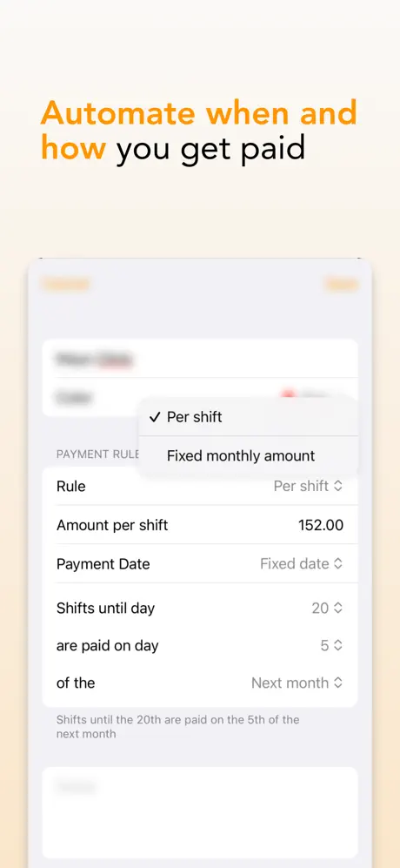Tap the blurred Cancel button at top left
Viewport: 400px width, 868px height.
66,285
